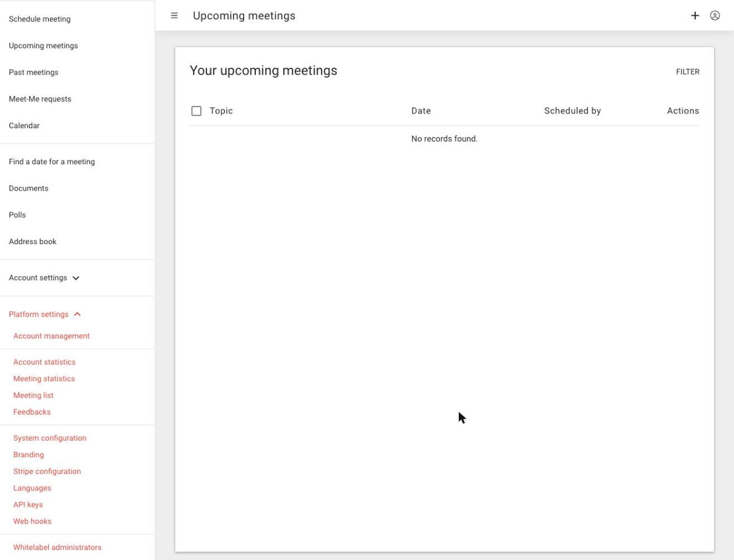Image resolution: width=734 pixels, height=560 pixels.
Task: Go to Upcoming meetings in sidebar
Action: tap(43, 46)
